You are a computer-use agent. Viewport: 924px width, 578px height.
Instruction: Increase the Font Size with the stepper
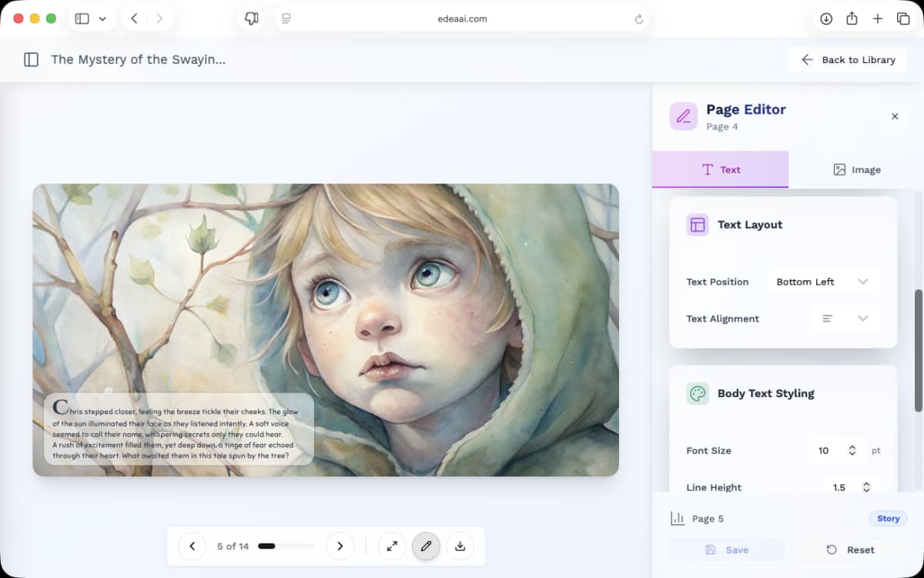pyautogui.click(x=852, y=446)
